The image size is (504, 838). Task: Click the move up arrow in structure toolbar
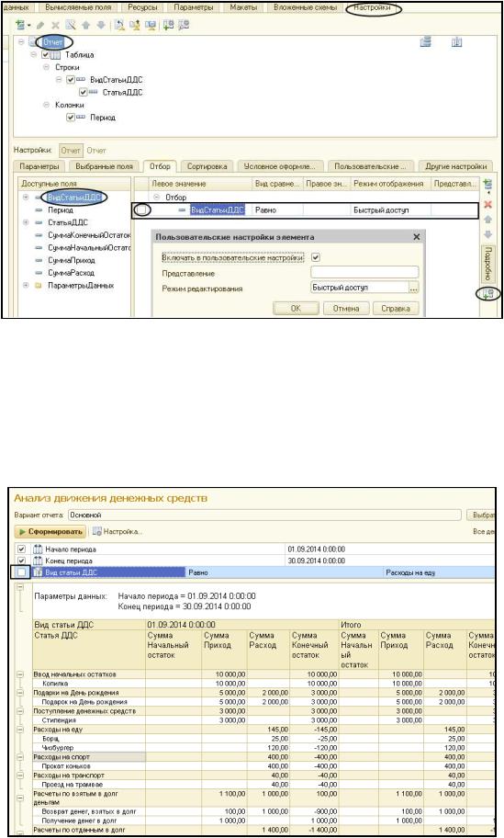pyautogui.click(x=85, y=25)
